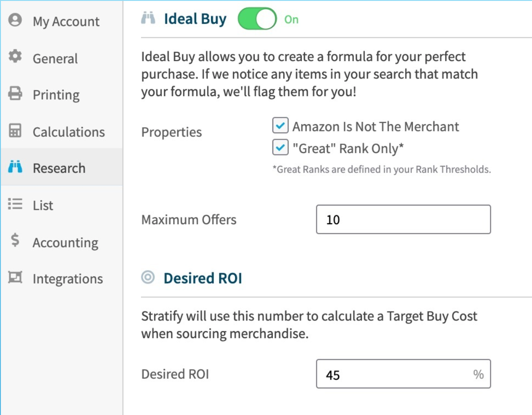Click the Accounting dollar sign icon
The width and height of the screenshot is (532, 415).
tap(15, 240)
